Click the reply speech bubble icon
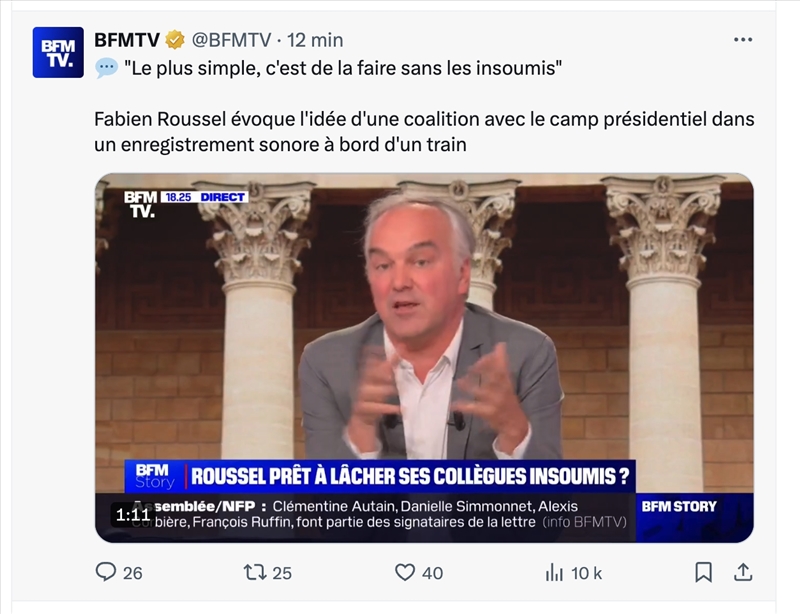This screenshot has height=614, width=800. [x=106, y=572]
